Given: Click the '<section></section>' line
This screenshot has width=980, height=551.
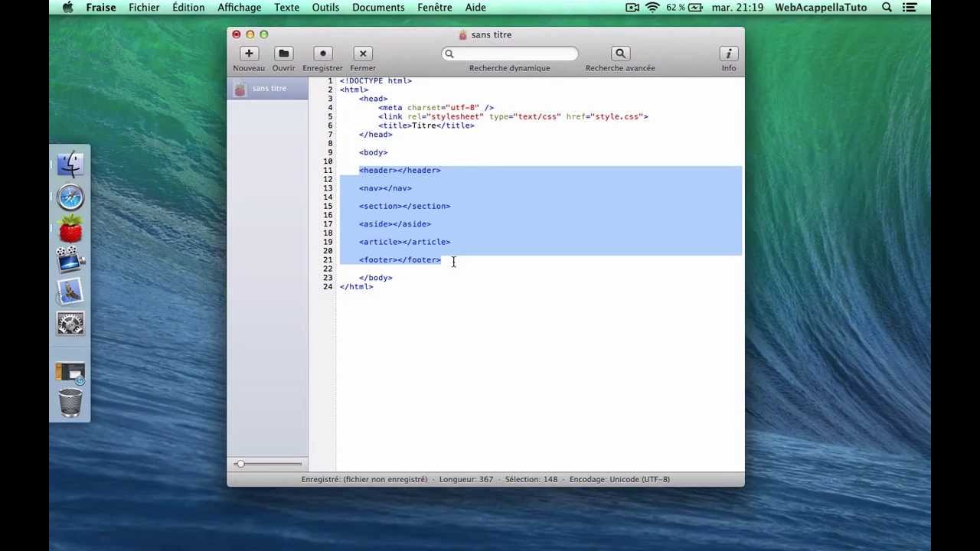Looking at the screenshot, I should tap(404, 206).
